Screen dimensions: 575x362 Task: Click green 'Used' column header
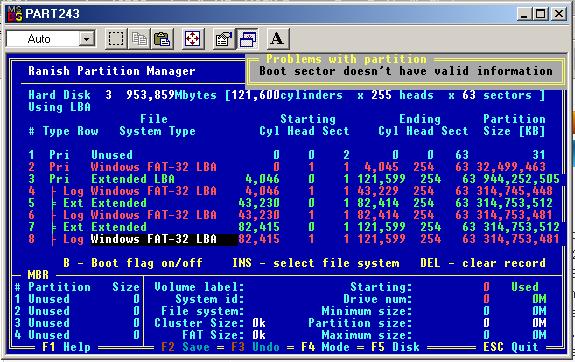click(525, 287)
